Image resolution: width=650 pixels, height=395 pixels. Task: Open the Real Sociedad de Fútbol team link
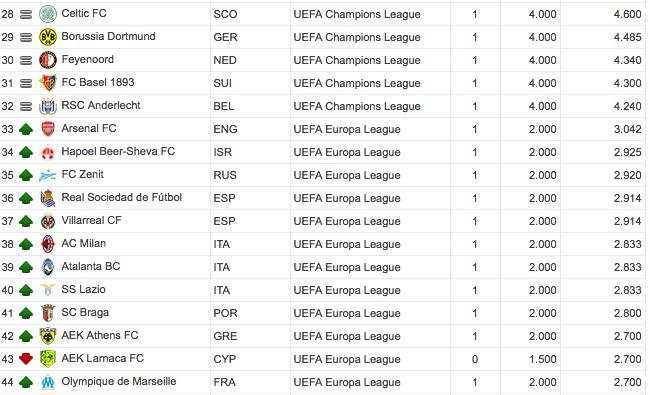tap(121, 197)
